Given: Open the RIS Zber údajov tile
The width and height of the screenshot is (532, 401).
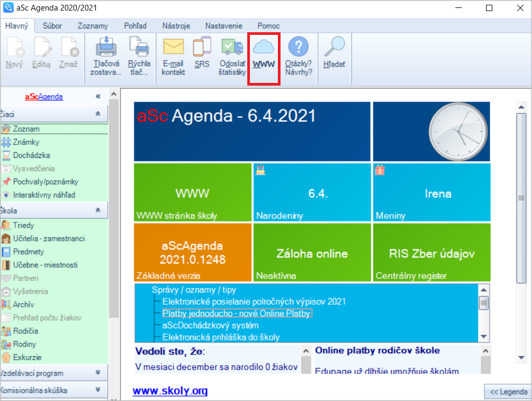Looking at the screenshot, I should pos(432,253).
